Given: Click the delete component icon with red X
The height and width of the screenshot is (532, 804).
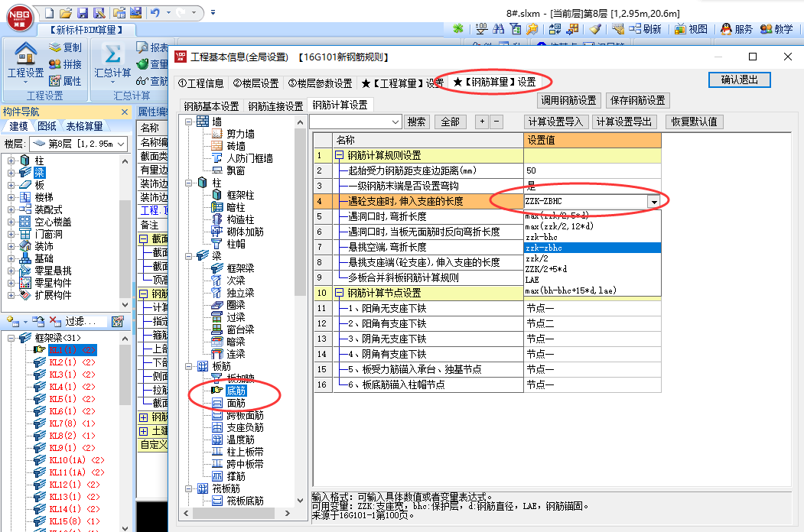Looking at the screenshot, I should click(x=55, y=321).
